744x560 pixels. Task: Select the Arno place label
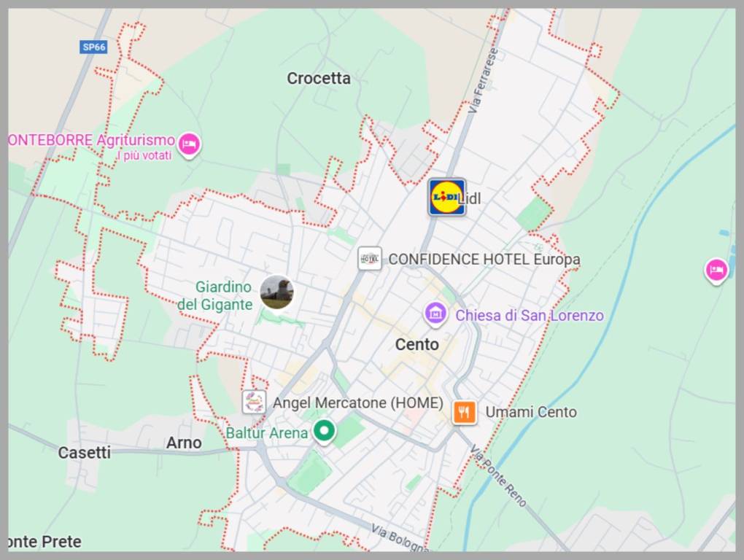[x=184, y=443]
